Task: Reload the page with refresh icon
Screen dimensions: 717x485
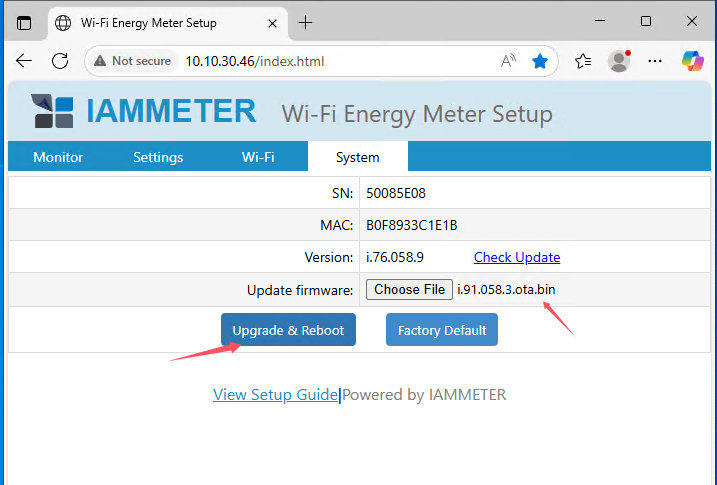Action: (60, 61)
